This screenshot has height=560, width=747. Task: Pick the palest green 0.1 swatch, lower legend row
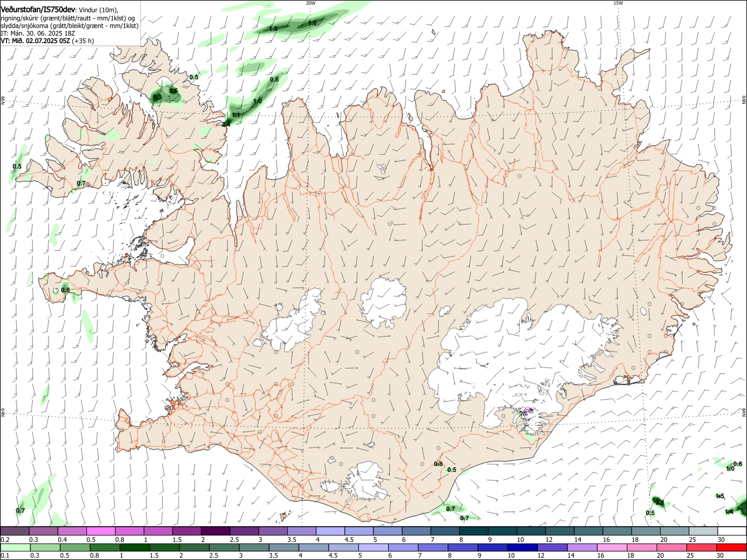[15, 547]
